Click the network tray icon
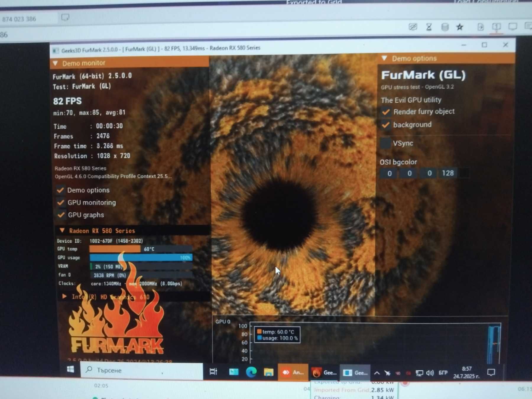 (x=419, y=373)
